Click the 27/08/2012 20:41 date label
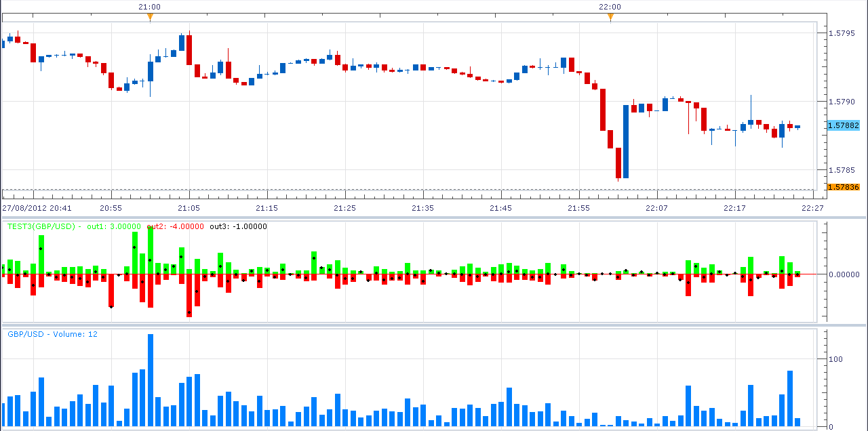Viewport: 868px width, 431px height. pos(37,208)
